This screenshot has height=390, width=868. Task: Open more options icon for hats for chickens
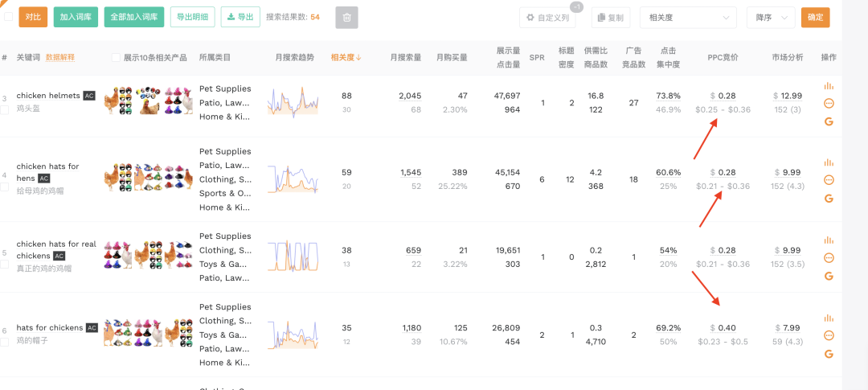(x=829, y=335)
